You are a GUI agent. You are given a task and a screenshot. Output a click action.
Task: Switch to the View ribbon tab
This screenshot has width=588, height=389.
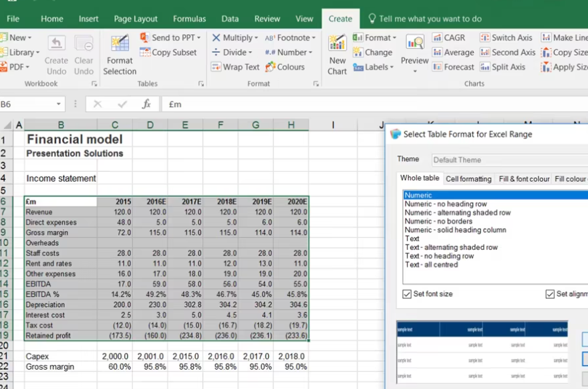(304, 19)
